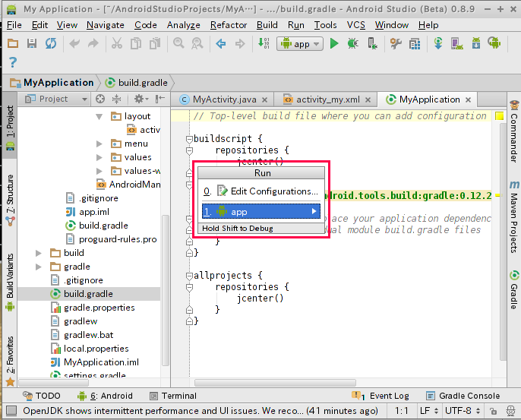Click the Sync Project with Gradle Files icon

[x=438, y=43]
